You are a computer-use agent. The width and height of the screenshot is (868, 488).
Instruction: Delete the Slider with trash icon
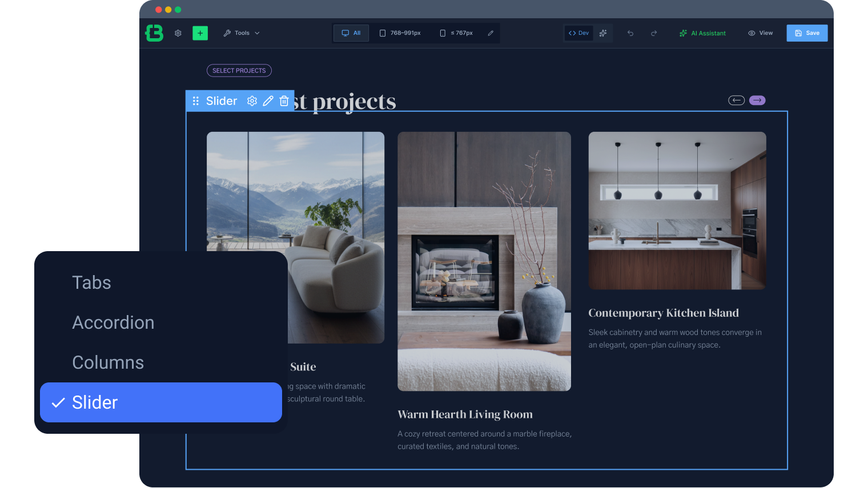[x=284, y=101]
